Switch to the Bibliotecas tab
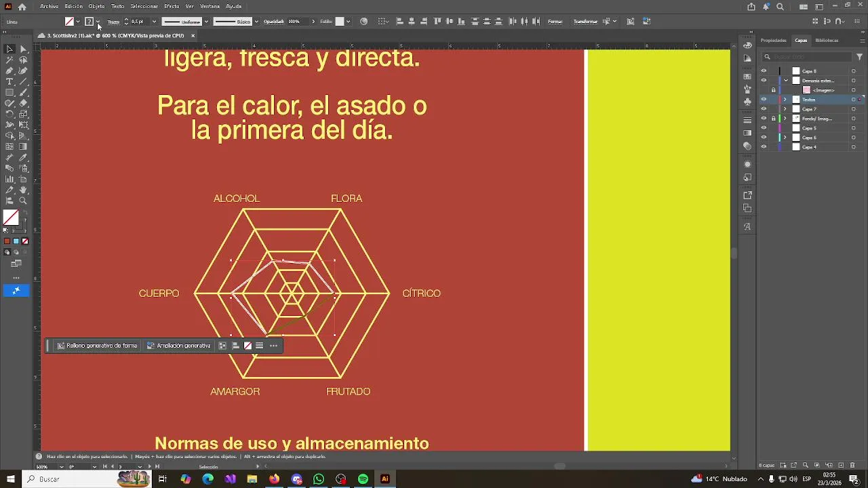This screenshot has height=488, width=868. tap(827, 40)
